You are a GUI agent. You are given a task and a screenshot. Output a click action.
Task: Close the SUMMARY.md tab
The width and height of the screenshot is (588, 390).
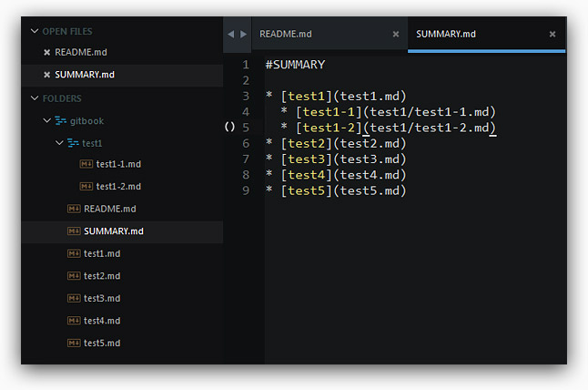point(552,35)
